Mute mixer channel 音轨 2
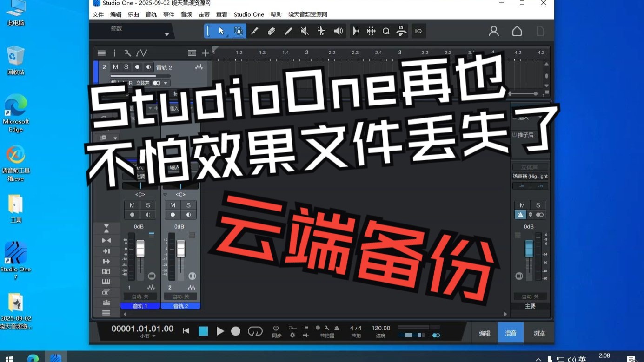This screenshot has height=362, width=644. 173,205
